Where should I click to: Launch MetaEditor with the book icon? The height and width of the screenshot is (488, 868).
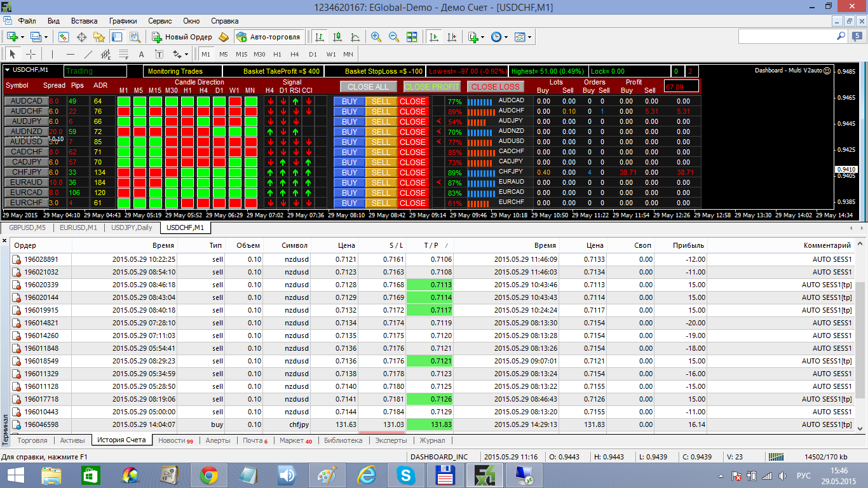coord(224,37)
